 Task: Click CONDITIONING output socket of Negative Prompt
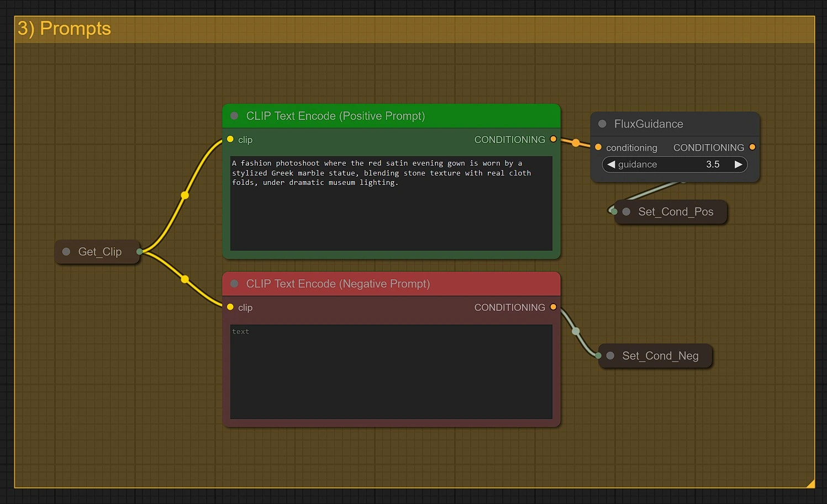[553, 307]
